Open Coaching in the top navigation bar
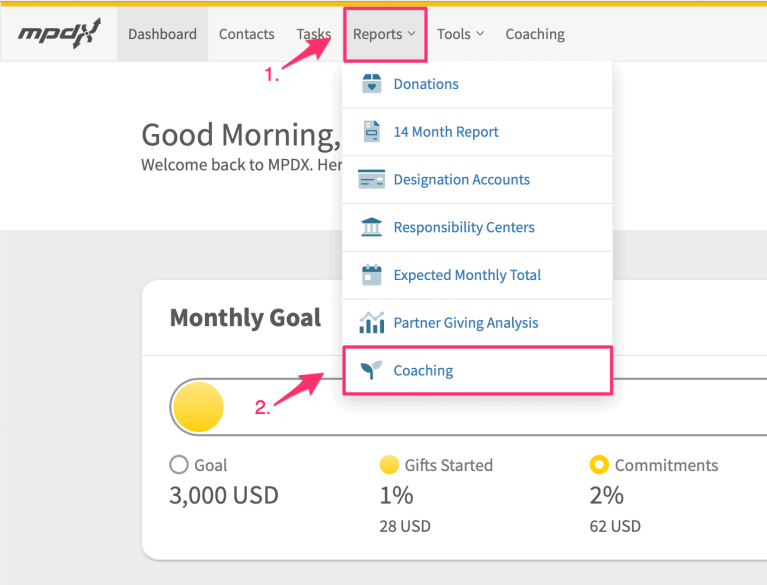The image size is (767, 585). pyautogui.click(x=535, y=34)
